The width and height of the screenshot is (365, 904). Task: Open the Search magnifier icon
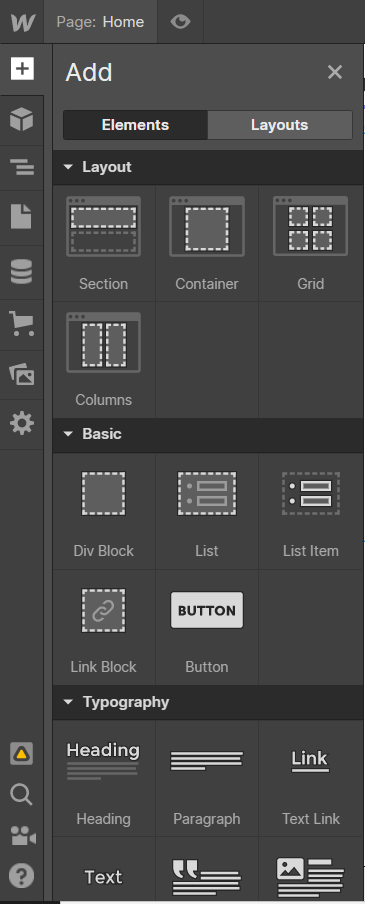(x=21, y=795)
